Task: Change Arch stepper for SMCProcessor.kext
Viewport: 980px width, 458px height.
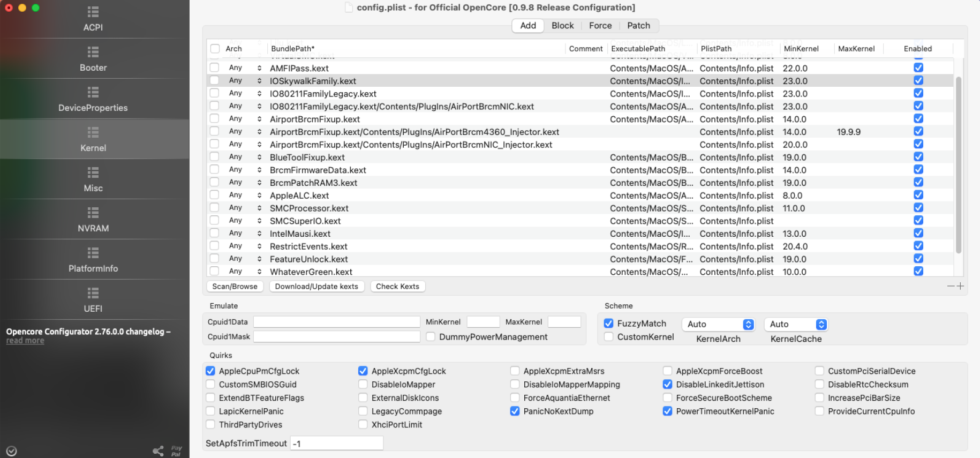Action: 259,208
